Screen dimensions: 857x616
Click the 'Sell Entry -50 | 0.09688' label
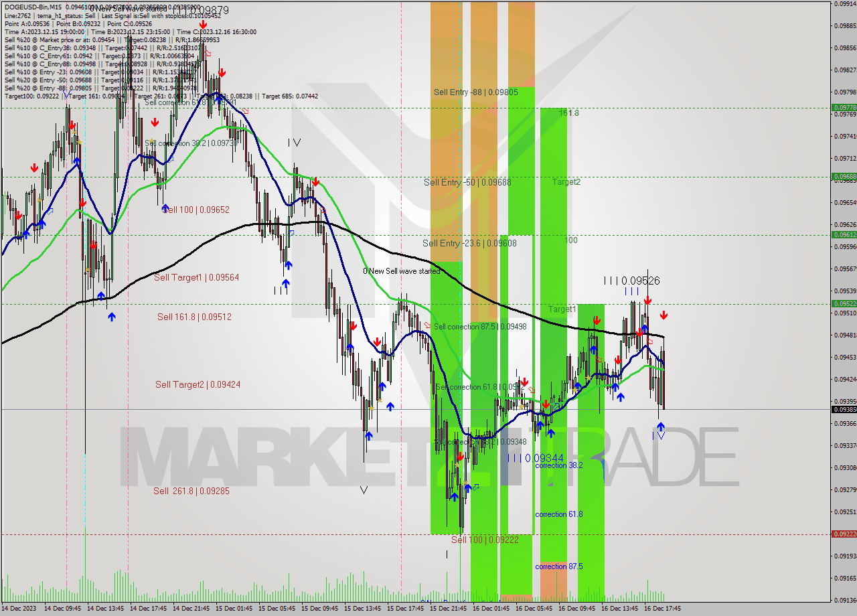click(467, 182)
